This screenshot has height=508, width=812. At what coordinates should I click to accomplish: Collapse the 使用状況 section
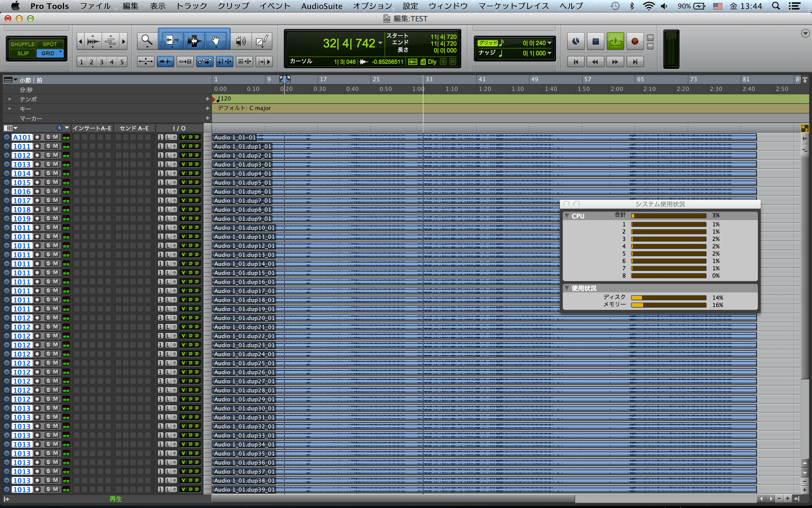567,288
